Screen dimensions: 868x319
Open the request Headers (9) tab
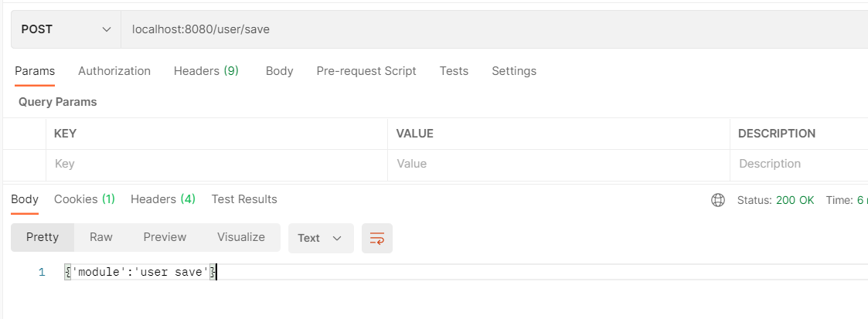pyautogui.click(x=206, y=71)
